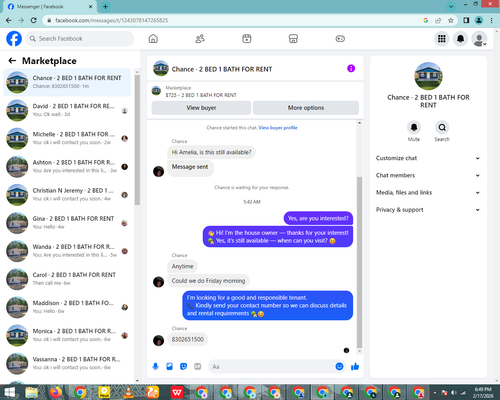Send a thumbs-up like
The height and width of the screenshot is (400, 500).
coord(355,367)
